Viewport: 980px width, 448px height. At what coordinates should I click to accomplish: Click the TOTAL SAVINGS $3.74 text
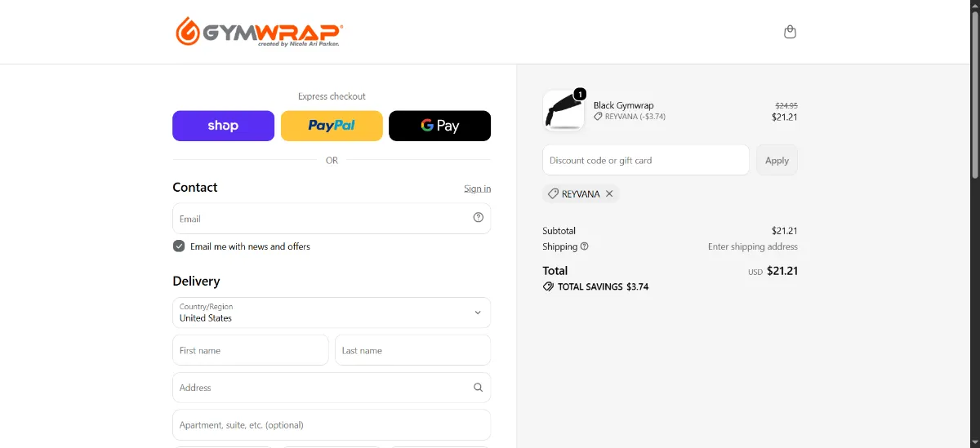[x=603, y=287]
